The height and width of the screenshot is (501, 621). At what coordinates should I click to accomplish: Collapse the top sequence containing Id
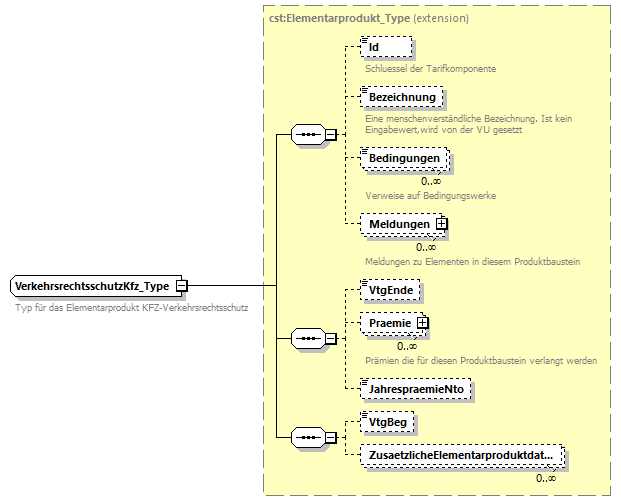[x=330, y=135]
